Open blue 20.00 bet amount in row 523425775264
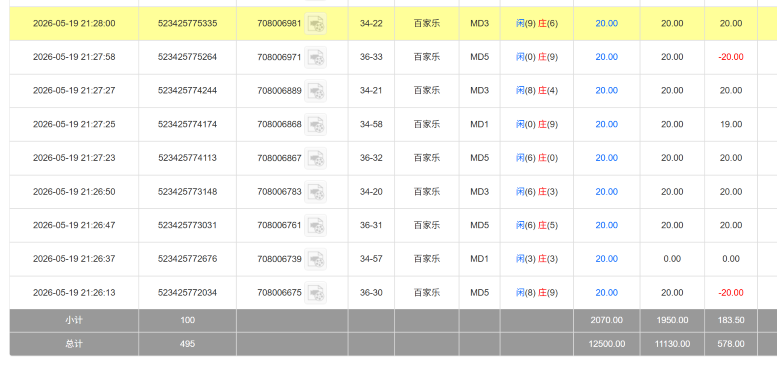Viewport: 777px width, 371px height. pos(607,57)
